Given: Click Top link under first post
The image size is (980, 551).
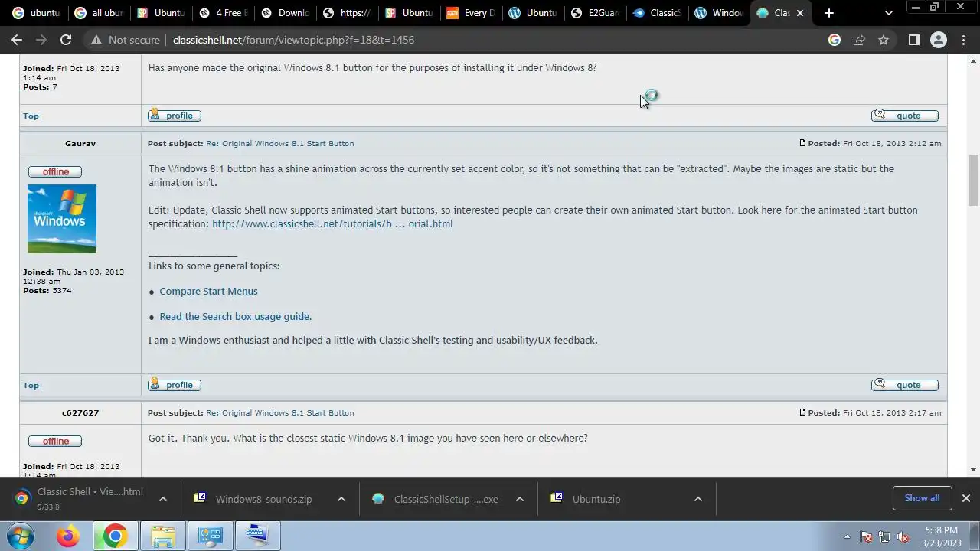Looking at the screenshot, I should [x=31, y=116].
